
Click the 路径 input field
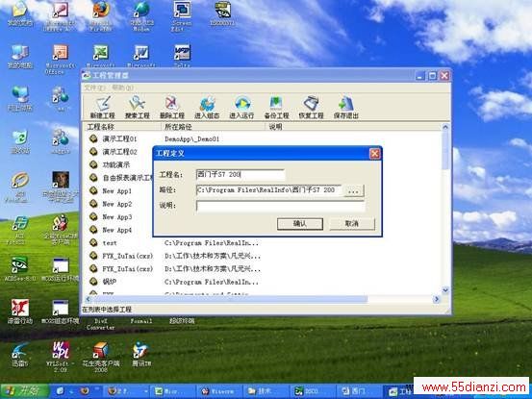pyautogui.click(x=268, y=190)
